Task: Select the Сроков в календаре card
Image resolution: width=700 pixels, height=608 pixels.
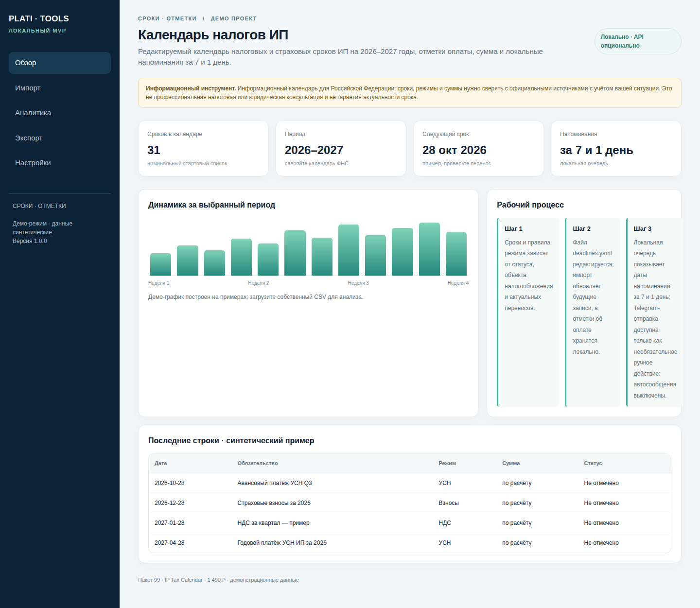Action: pos(203,149)
